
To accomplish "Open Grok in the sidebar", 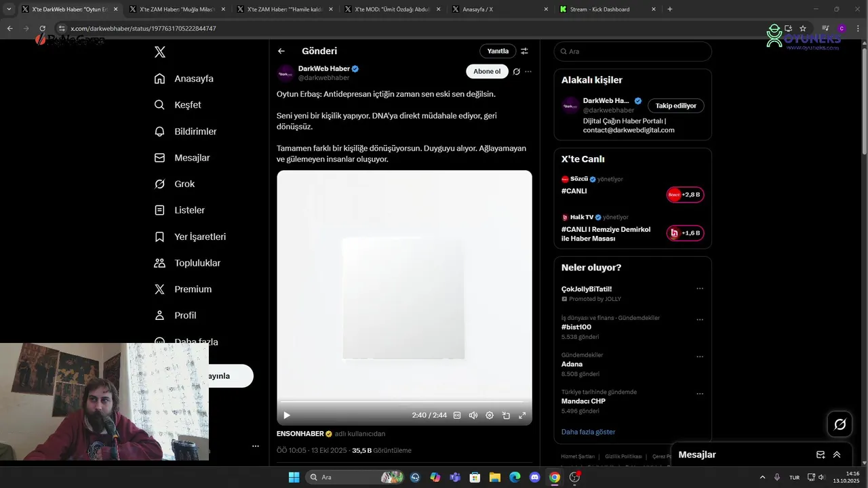I will 174,184.
